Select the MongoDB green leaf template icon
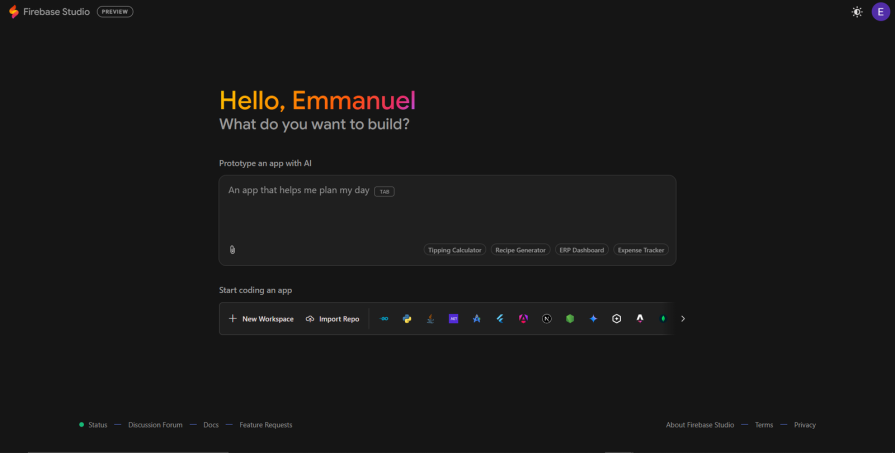This screenshot has height=453, width=895. (663, 319)
